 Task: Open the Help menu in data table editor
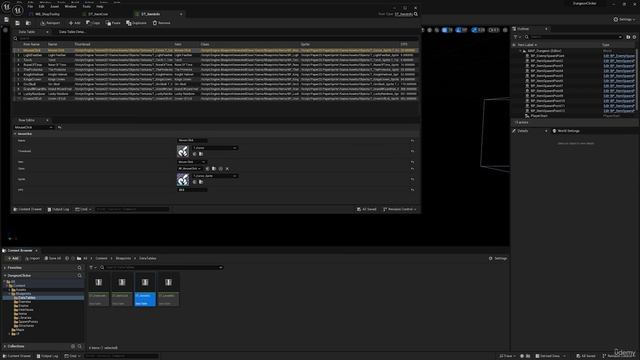pos(100,7)
